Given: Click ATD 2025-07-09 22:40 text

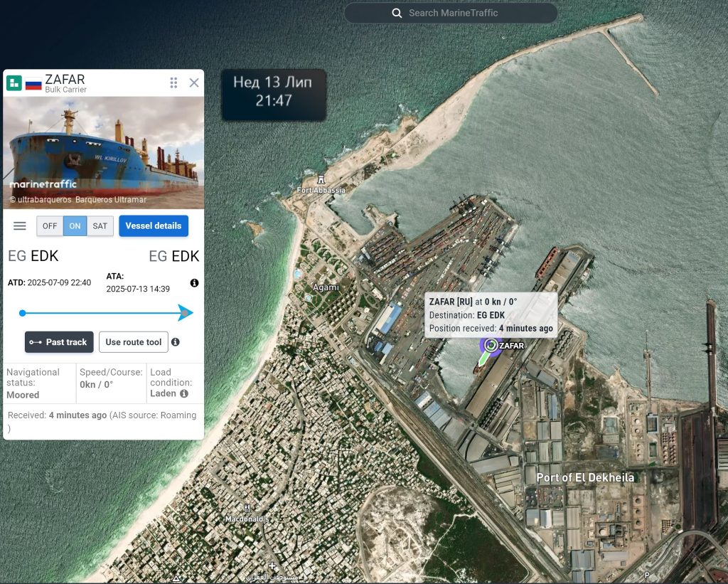Looking at the screenshot, I should (x=50, y=282).
